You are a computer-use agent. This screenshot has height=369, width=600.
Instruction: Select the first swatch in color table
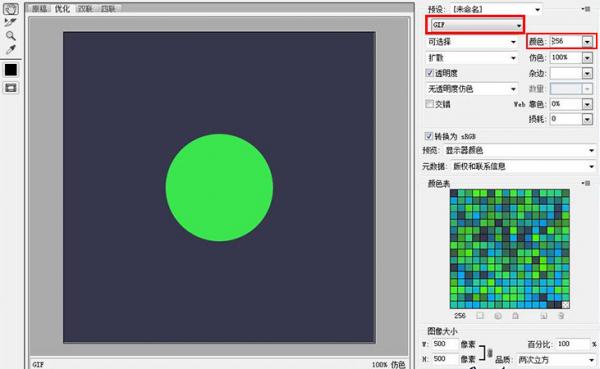[x=454, y=193]
